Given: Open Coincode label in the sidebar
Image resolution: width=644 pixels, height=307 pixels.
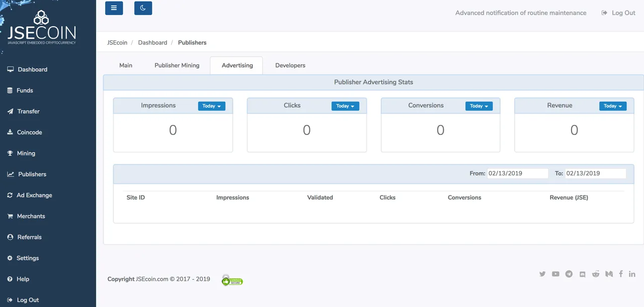Looking at the screenshot, I should tap(30, 132).
